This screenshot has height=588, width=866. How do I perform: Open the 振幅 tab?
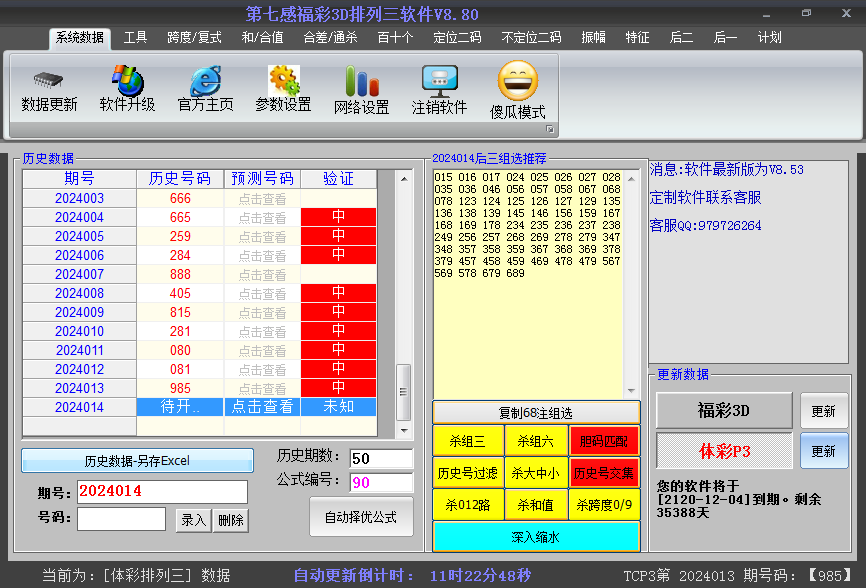[x=594, y=38]
